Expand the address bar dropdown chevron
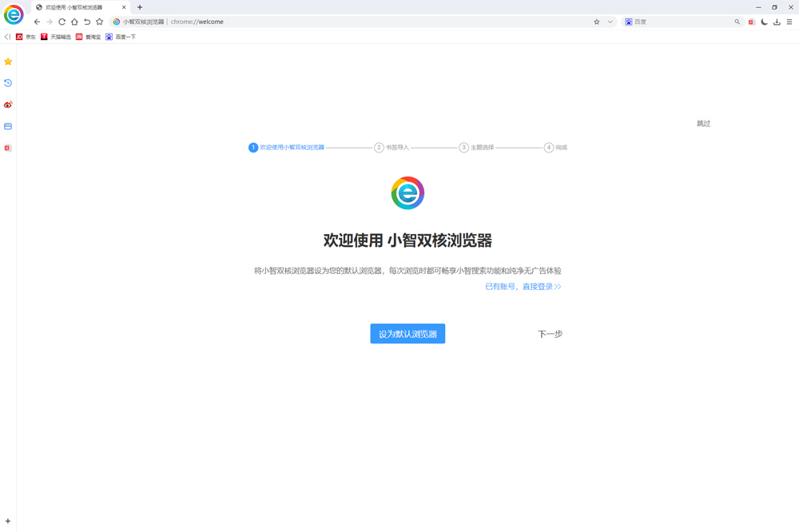 610,22
